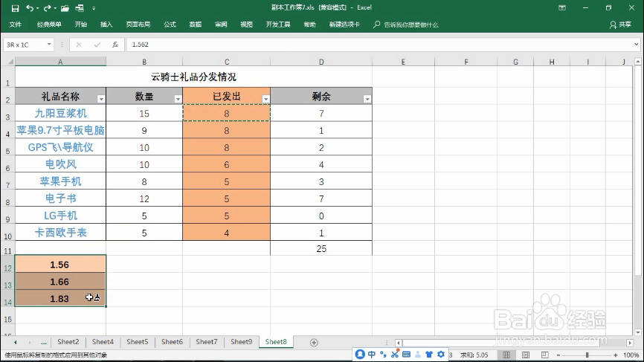This screenshot has width=644, height=362.
Task: Click the previous sheet scroll arrow
Action: tap(15, 342)
